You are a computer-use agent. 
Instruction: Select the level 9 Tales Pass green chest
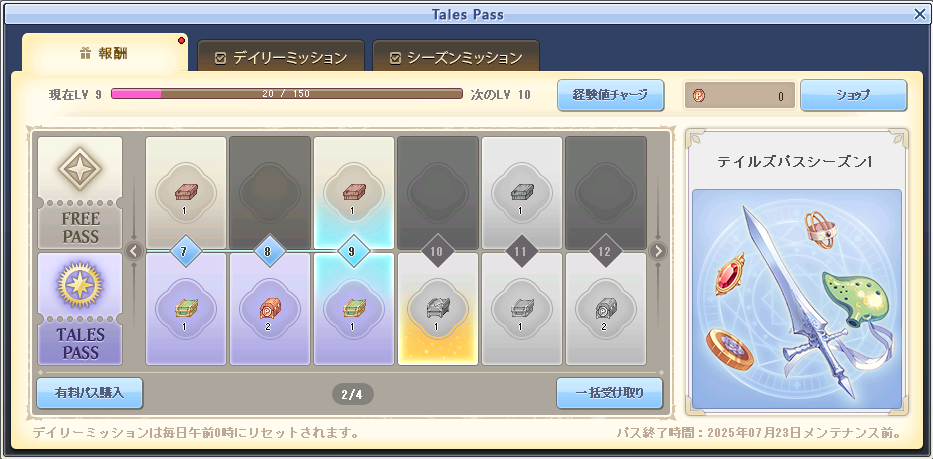[x=353, y=309]
